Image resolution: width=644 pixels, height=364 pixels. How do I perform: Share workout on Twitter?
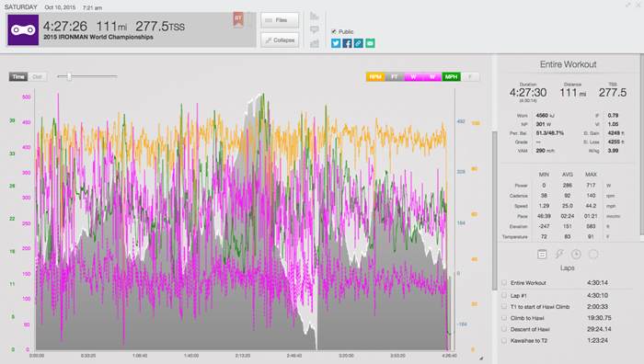(336, 43)
